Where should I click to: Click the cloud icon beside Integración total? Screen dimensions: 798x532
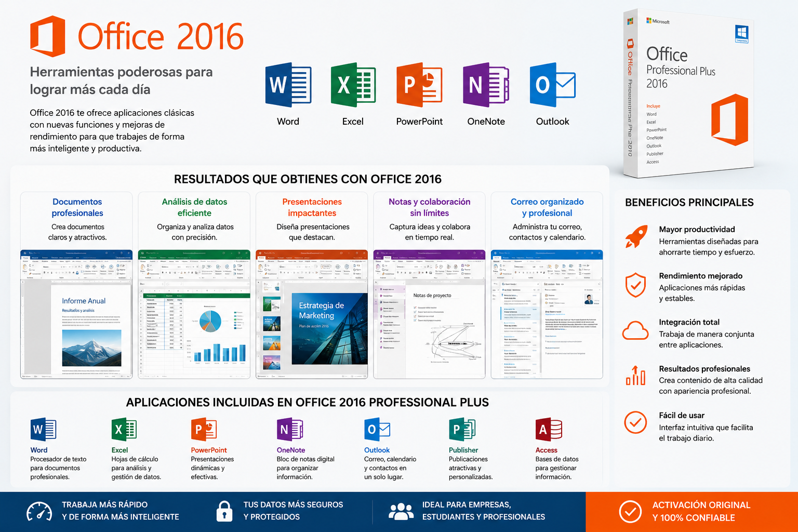[x=635, y=330]
